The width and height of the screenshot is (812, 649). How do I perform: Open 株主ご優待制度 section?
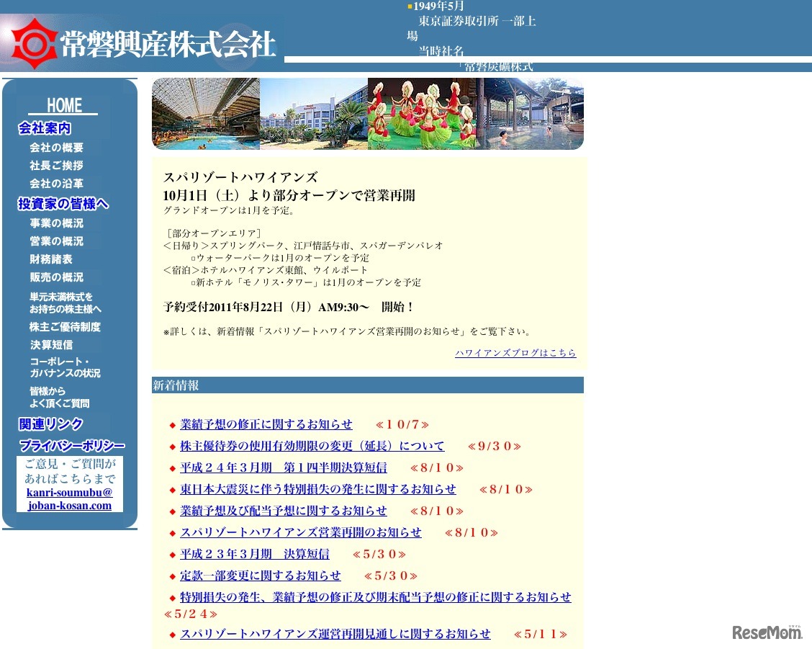pos(65,327)
